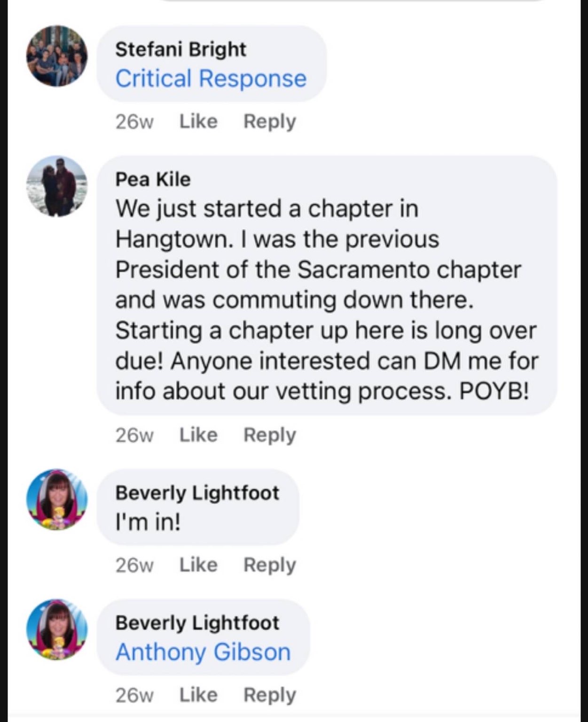
Task: Click Beverly Lightfoot's avatar beside "I'm in!"
Action: (57, 500)
